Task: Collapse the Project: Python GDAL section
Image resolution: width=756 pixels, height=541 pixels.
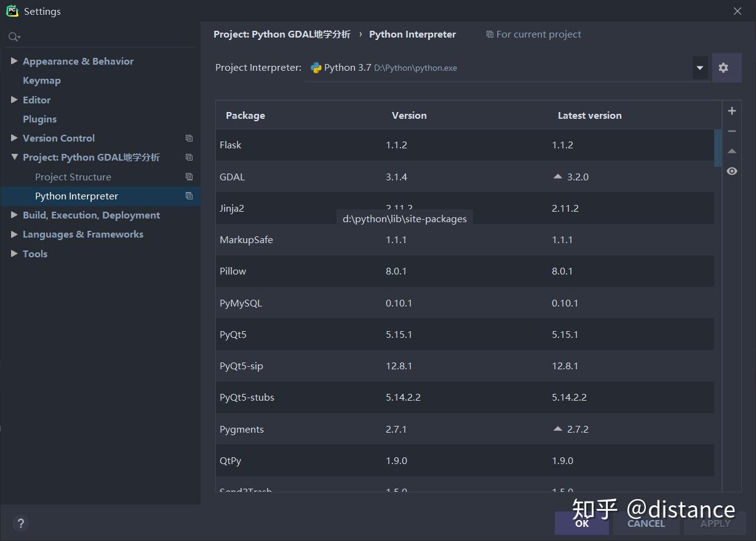Action: (14, 158)
